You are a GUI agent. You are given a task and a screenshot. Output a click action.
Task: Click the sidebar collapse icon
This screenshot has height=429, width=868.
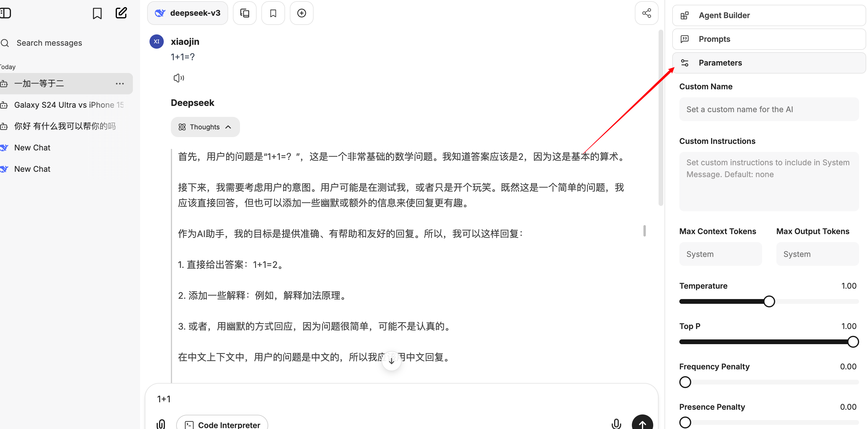click(x=6, y=13)
